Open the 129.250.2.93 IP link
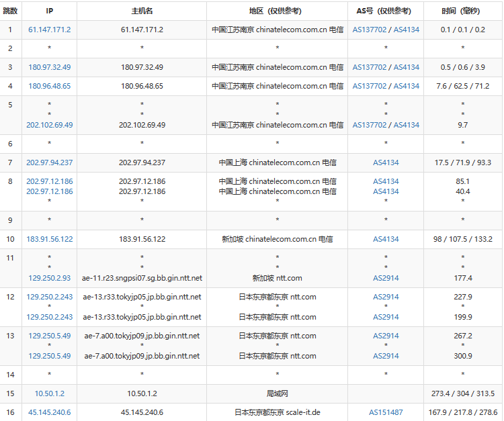Screen dimensions: 504x421 point(50,278)
